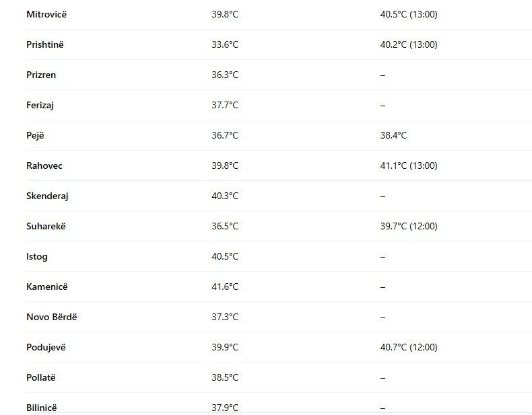Select the 33.6°C temperature cell

225,44
